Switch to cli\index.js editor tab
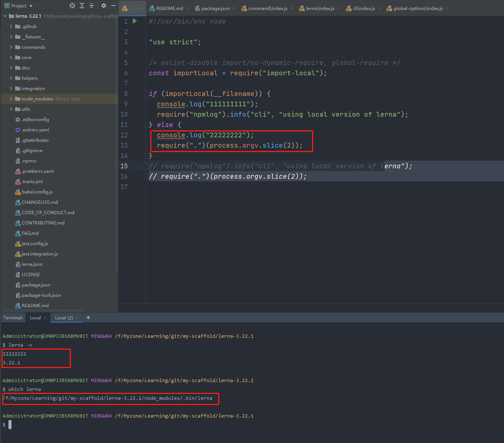 (x=360, y=8)
